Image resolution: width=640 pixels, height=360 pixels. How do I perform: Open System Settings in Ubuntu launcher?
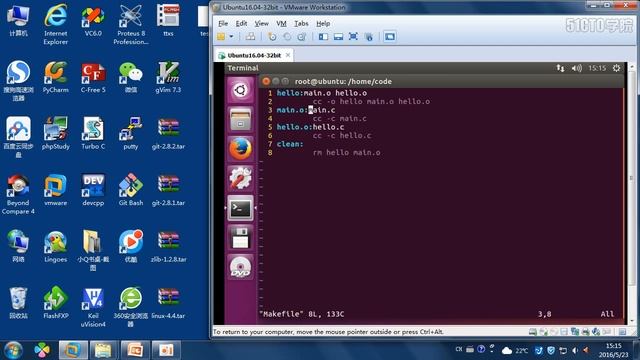(x=240, y=178)
